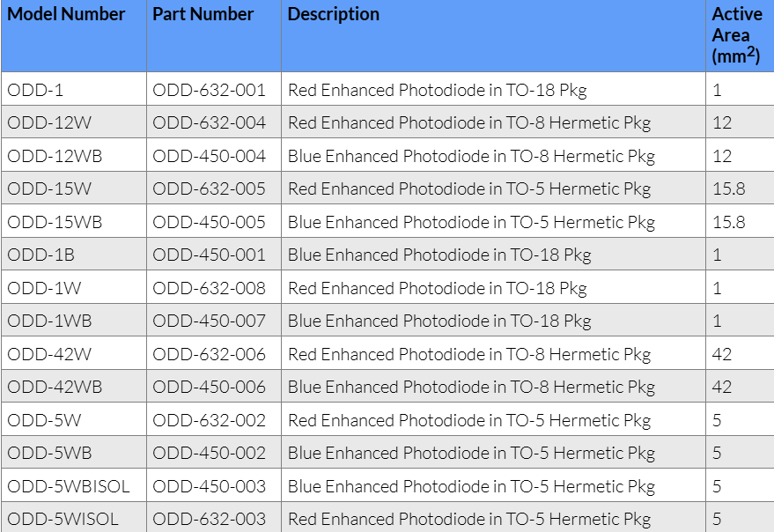Click the Part Number column header
The height and width of the screenshot is (532, 774).
203,14
